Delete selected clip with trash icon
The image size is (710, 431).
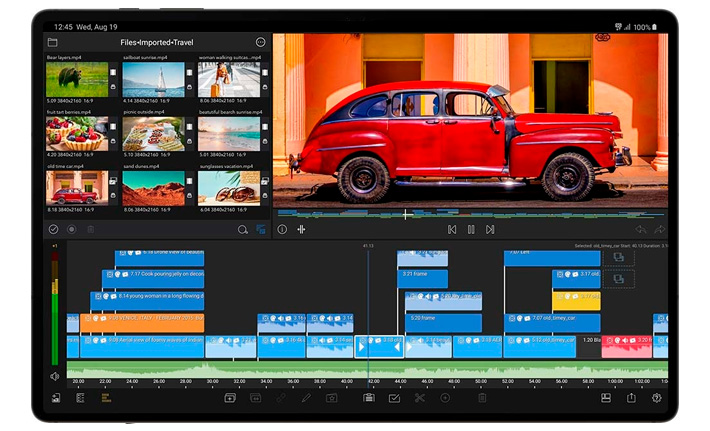(x=482, y=398)
